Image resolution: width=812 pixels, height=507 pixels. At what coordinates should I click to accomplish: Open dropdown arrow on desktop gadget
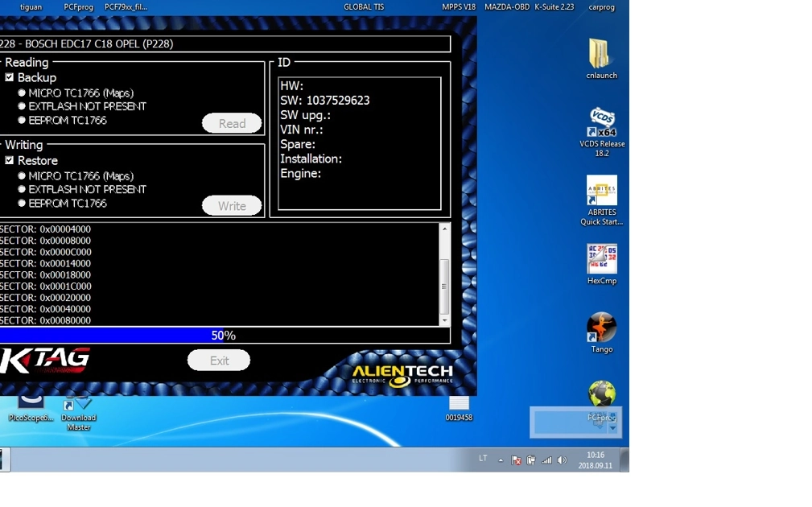(x=613, y=428)
